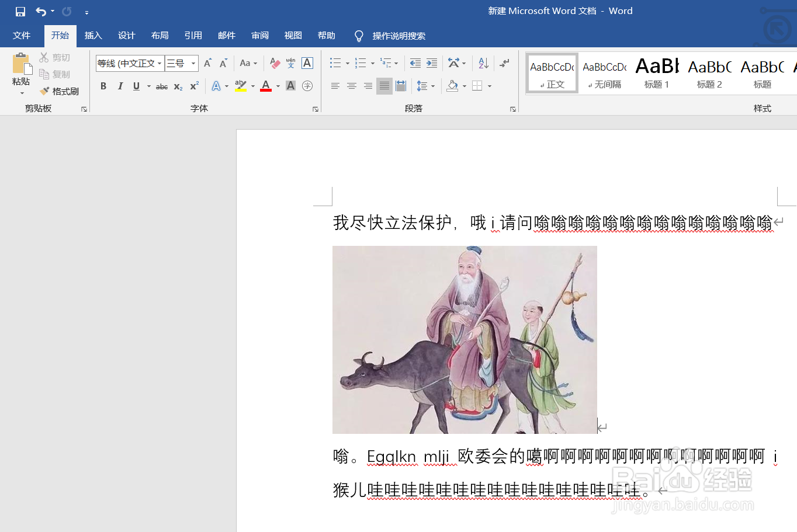Click the 格式刷 Format Painter button
Viewport: 797px width, 532px height.
59,91
